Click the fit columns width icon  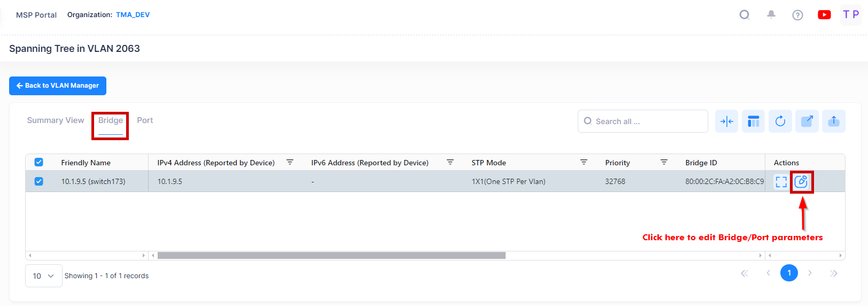(726, 121)
